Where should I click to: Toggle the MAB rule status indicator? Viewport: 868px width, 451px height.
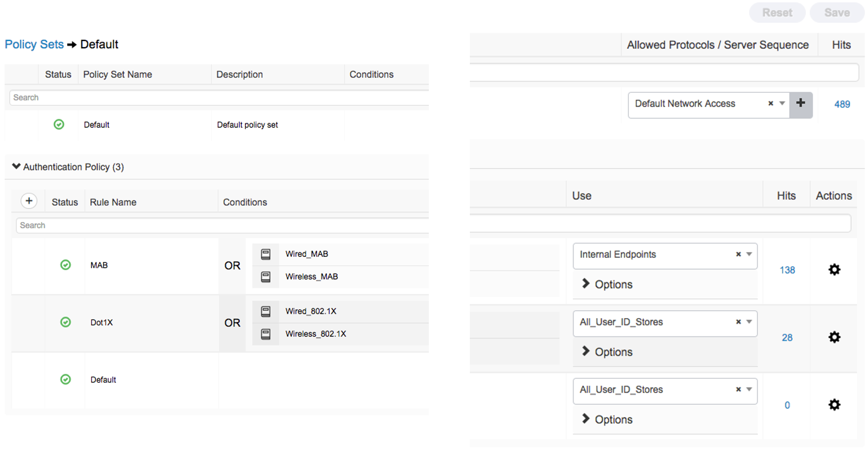pyautogui.click(x=65, y=265)
